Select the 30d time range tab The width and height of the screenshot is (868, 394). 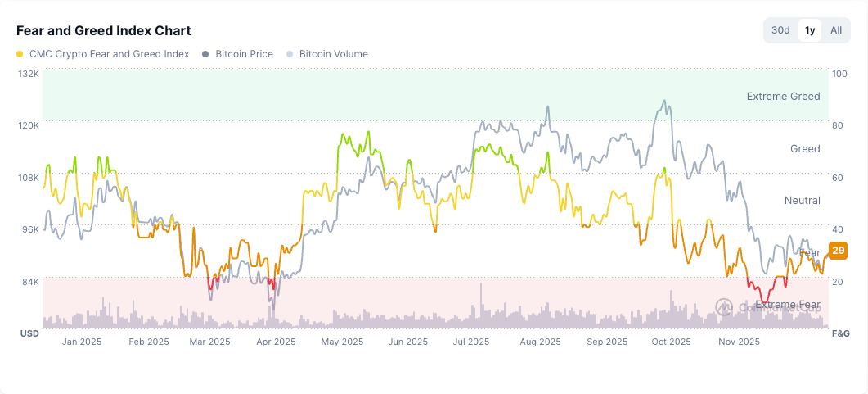(x=780, y=30)
